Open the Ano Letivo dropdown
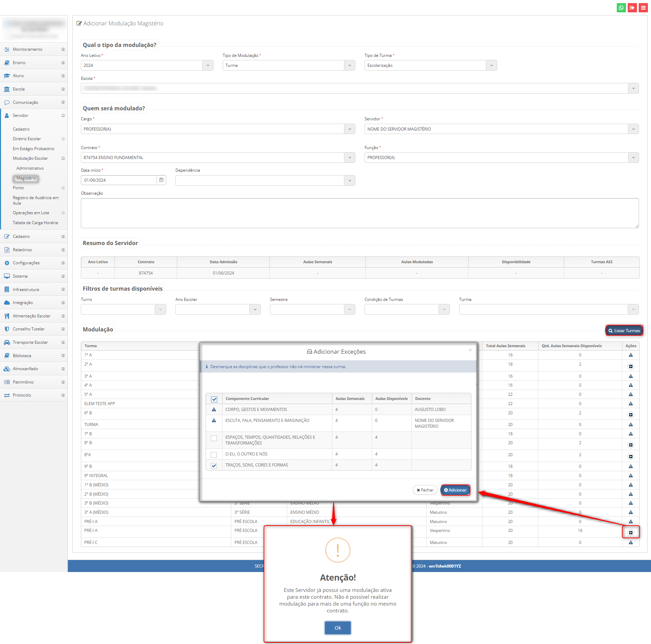Image resolution: width=651 pixels, height=644 pixels. 147,65
